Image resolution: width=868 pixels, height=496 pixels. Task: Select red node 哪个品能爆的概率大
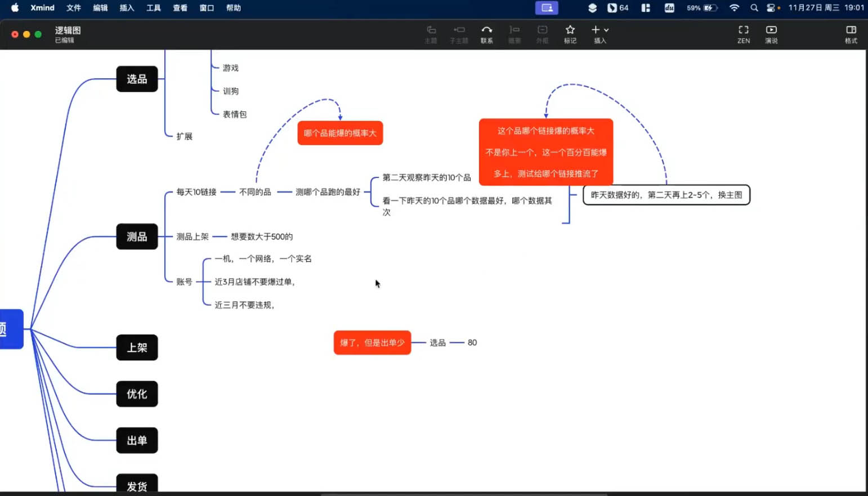(340, 133)
